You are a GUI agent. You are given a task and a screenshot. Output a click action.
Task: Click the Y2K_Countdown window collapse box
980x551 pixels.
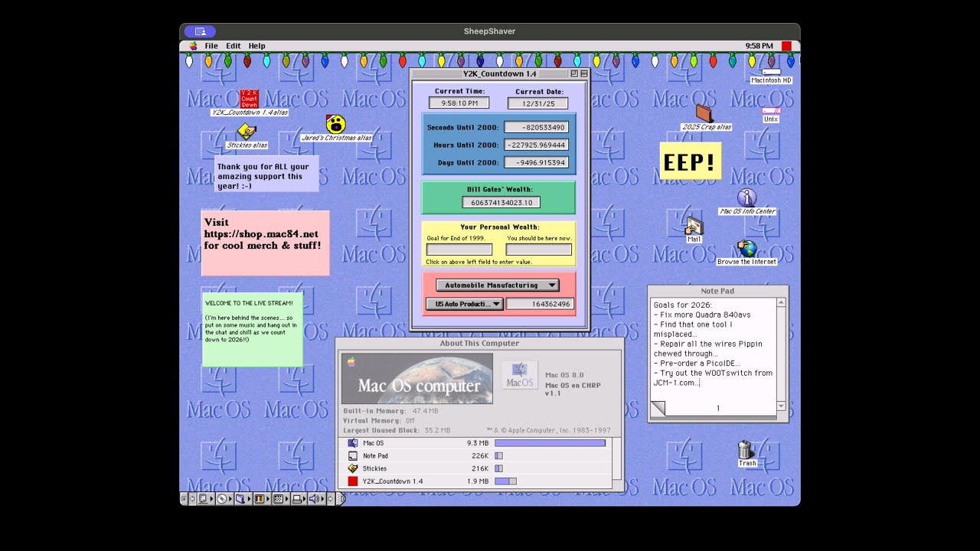(x=583, y=73)
